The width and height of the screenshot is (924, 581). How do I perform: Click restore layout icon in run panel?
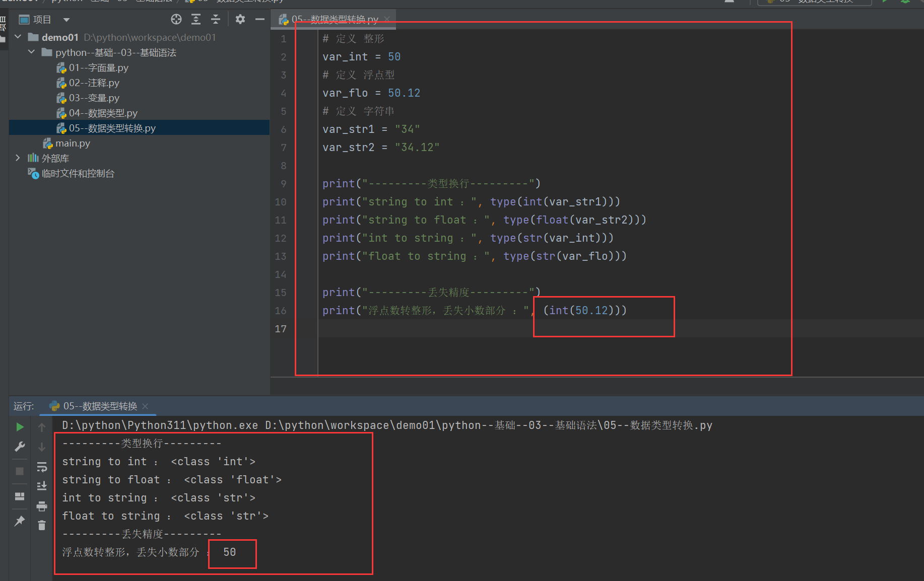(20, 496)
